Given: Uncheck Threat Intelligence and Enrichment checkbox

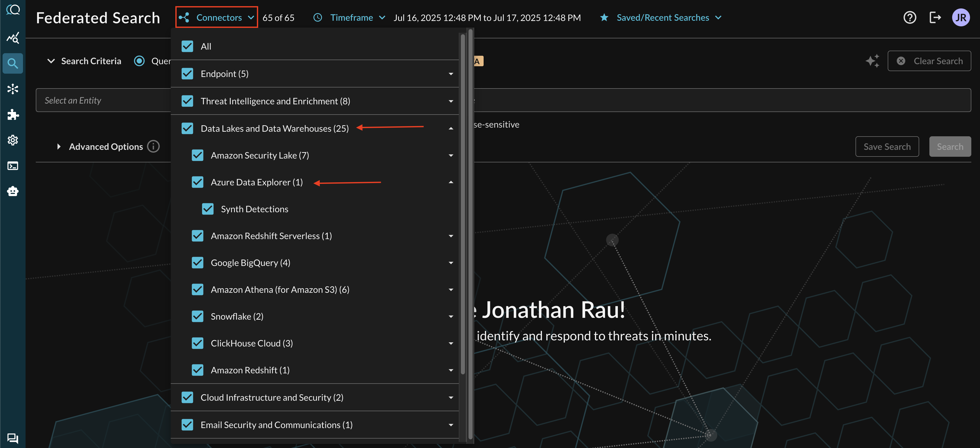Looking at the screenshot, I should 187,101.
